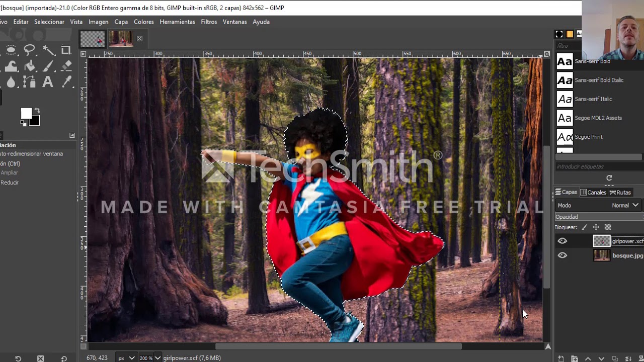This screenshot has width=644, height=362.
Task: Hide the bosque.jpg layer
Action: point(562,255)
